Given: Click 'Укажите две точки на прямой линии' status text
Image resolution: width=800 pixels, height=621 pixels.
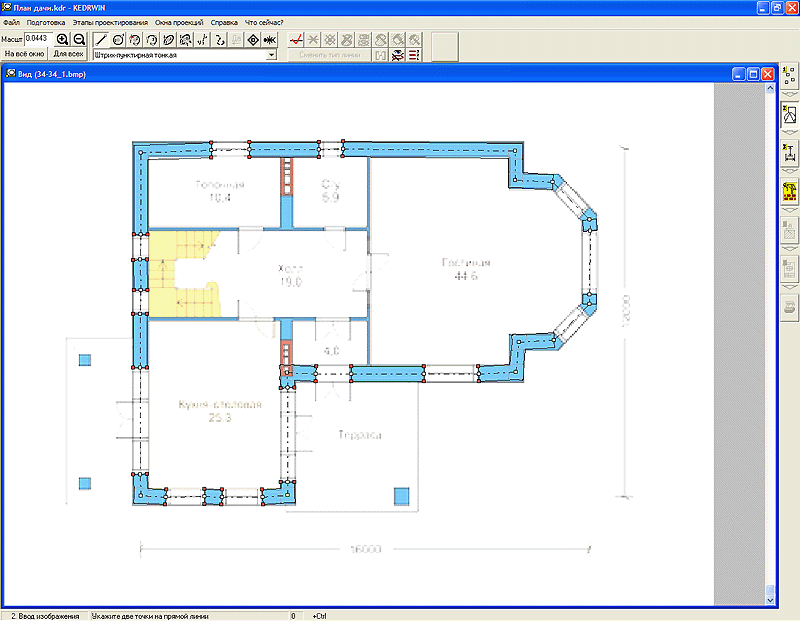Looking at the screenshot, I should [150, 616].
